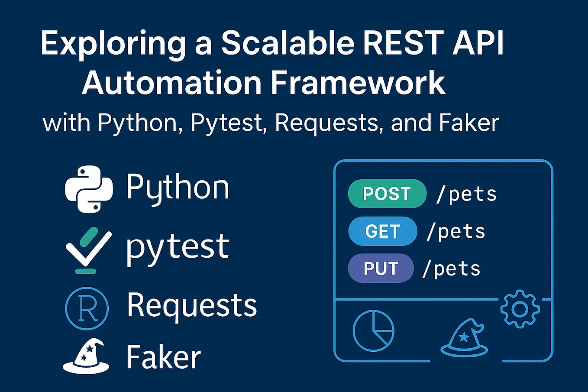Toggle the PUT method badge
Viewport: 588px width, 392px height.
pyautogui.click(x=381, y=268)
